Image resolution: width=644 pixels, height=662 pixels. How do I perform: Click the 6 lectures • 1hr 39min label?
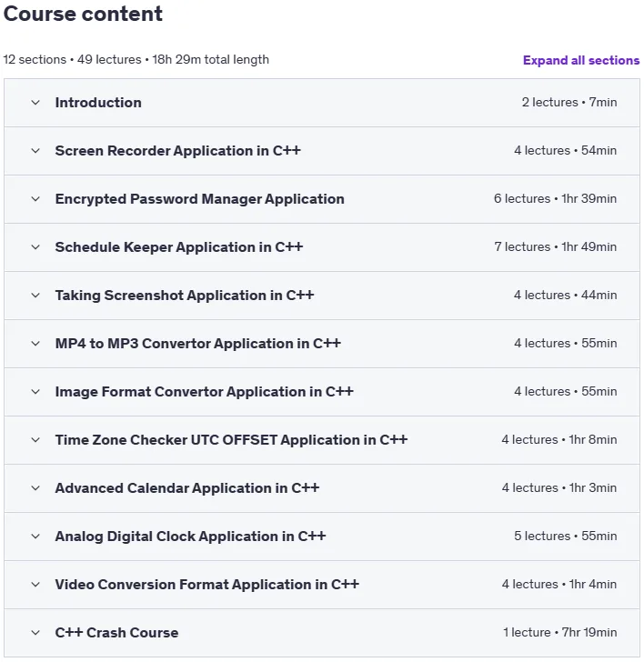[556, 198]
